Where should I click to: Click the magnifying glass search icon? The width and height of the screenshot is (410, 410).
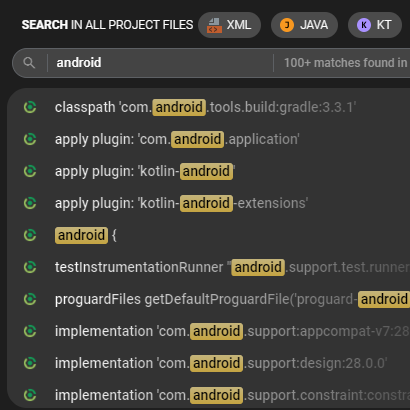click(x=29, y=63)
